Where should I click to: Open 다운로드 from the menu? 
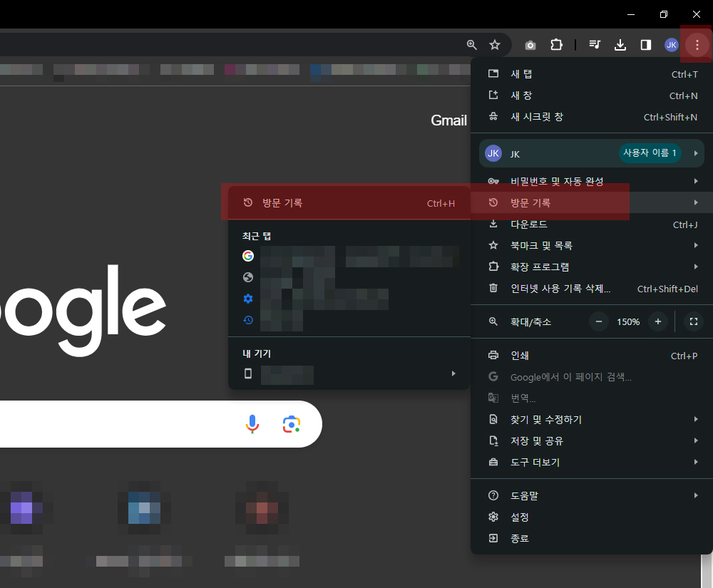pyautogui.click(x=592, y=224)
